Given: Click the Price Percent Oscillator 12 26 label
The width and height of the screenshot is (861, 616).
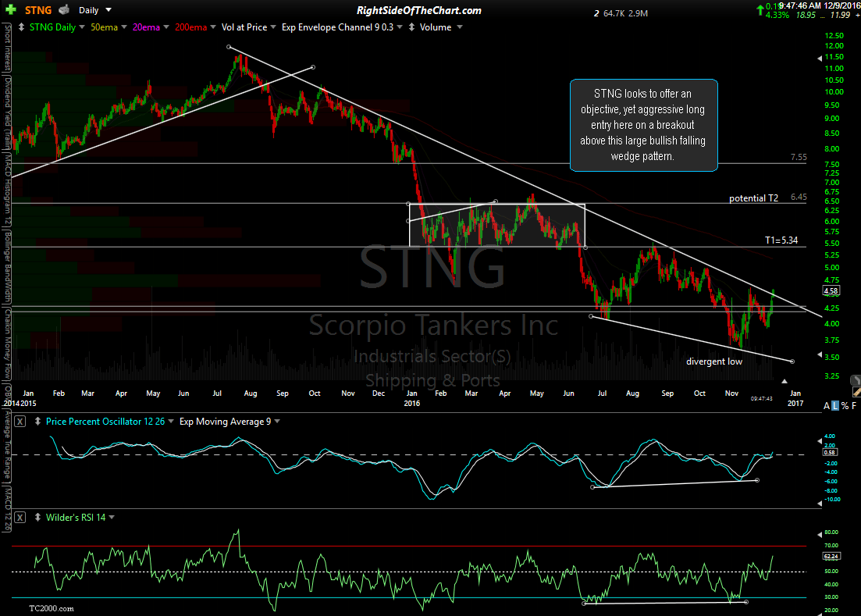Looking at the screenshot, I should point(105,421).
